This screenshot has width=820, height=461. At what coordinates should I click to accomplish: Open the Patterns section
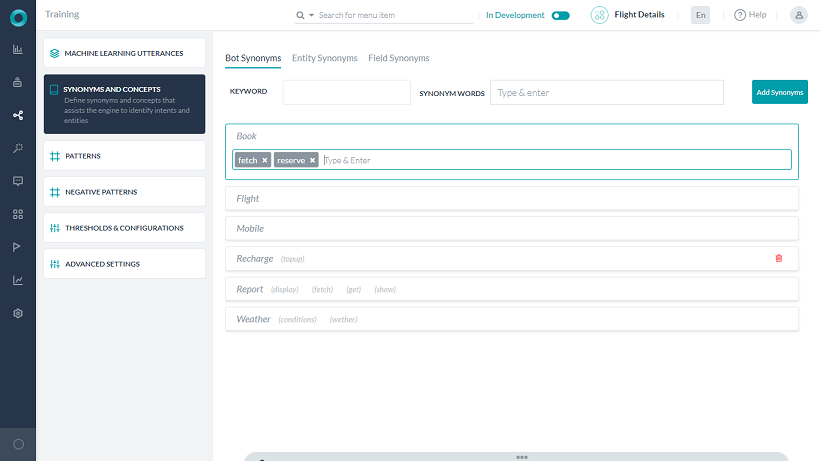tap(124, 156)
